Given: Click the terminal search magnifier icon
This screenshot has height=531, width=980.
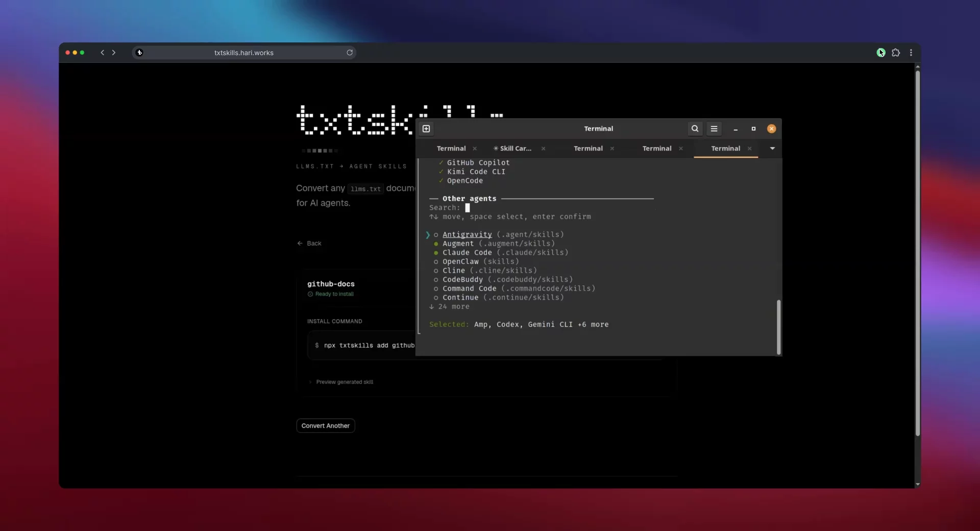Looking at the screenshot, I should [x=695, y=129].
